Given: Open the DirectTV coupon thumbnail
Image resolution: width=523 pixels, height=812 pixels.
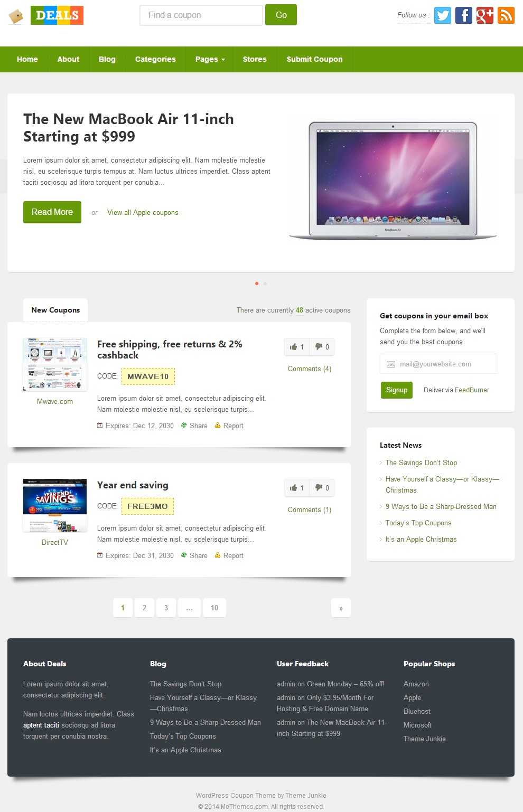Looking at the screenshot, I should (55, 505).
